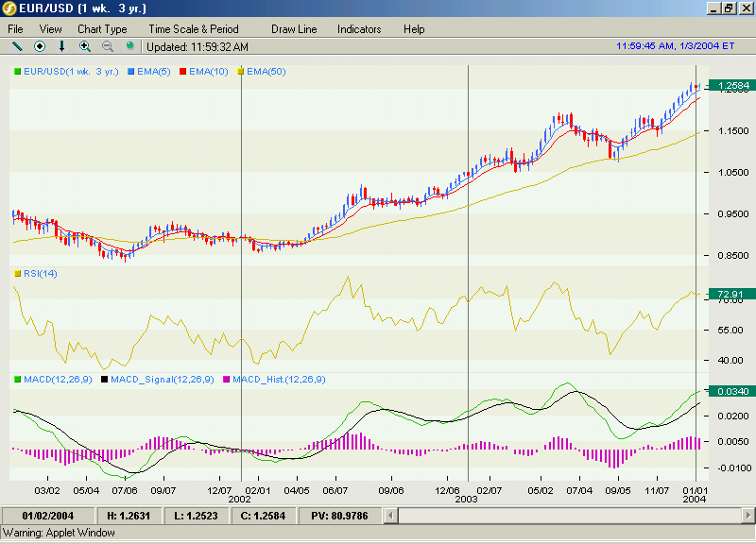This screenshot has width=756, height=544.
Task: Click the 01/02/2004 date field
Action: pos(48,516)
